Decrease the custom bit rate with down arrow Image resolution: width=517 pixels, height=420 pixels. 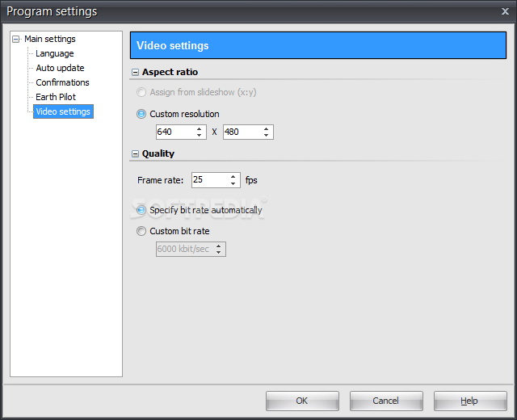[219, 252]
